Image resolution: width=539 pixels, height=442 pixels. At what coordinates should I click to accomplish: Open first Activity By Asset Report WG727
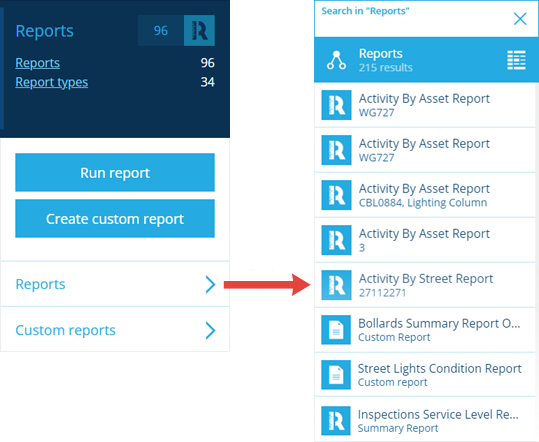425,105
